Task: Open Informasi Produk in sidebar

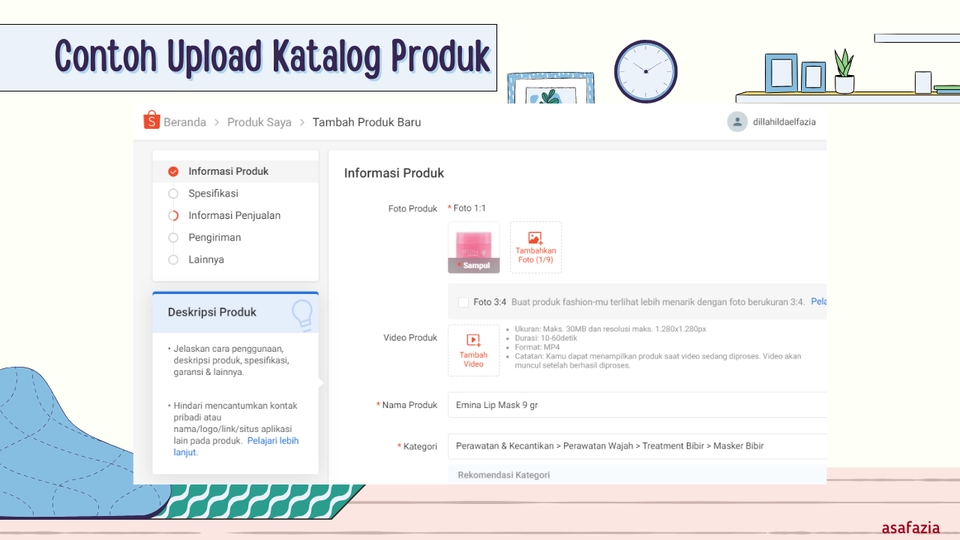Action: click(x=236, y=171)
